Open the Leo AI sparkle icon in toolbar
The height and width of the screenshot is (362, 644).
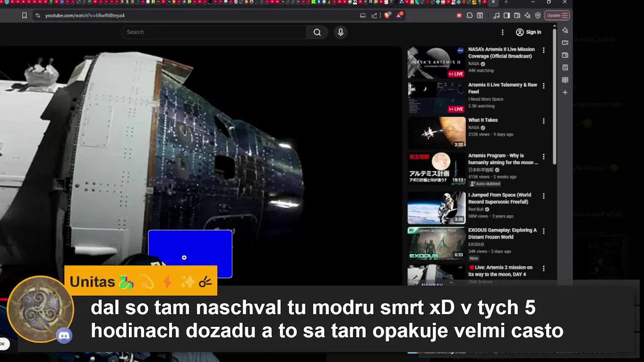coord(527,16)
